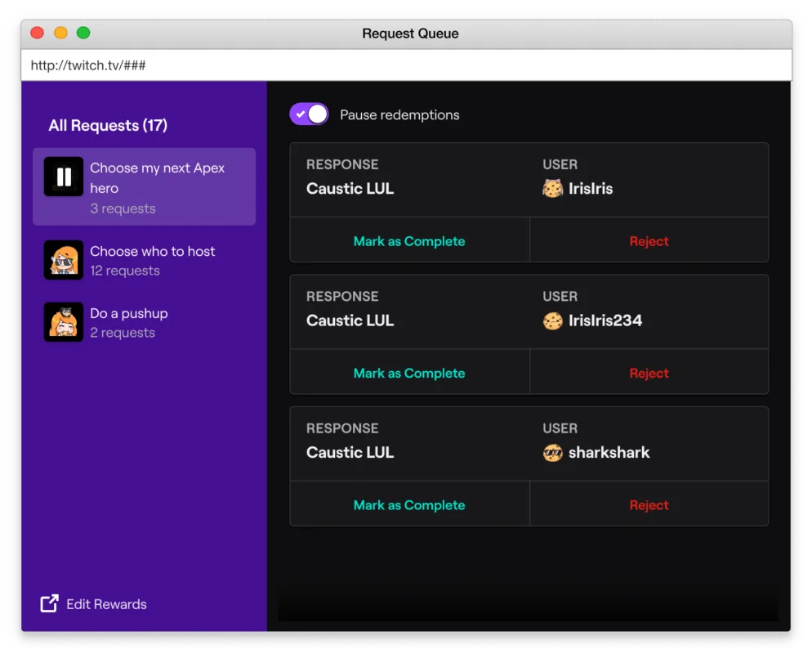Select Do a pushup requests

(x=144, y=322)
